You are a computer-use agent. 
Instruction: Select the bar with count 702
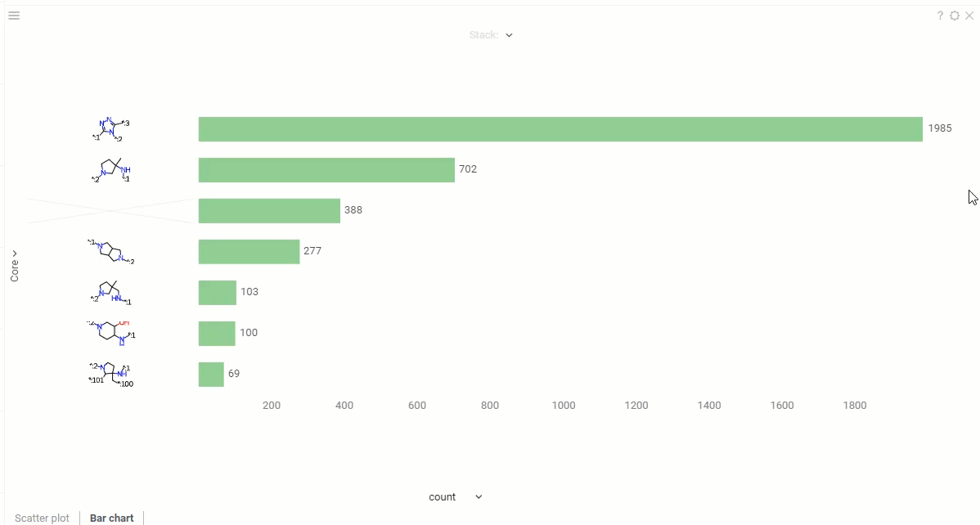[327, 169]
